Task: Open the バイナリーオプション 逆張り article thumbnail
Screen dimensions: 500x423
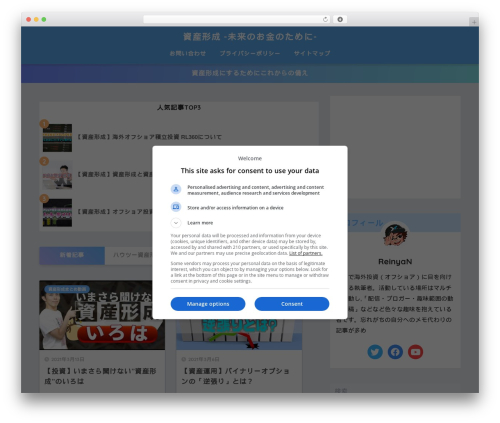Action: [239, 334]
